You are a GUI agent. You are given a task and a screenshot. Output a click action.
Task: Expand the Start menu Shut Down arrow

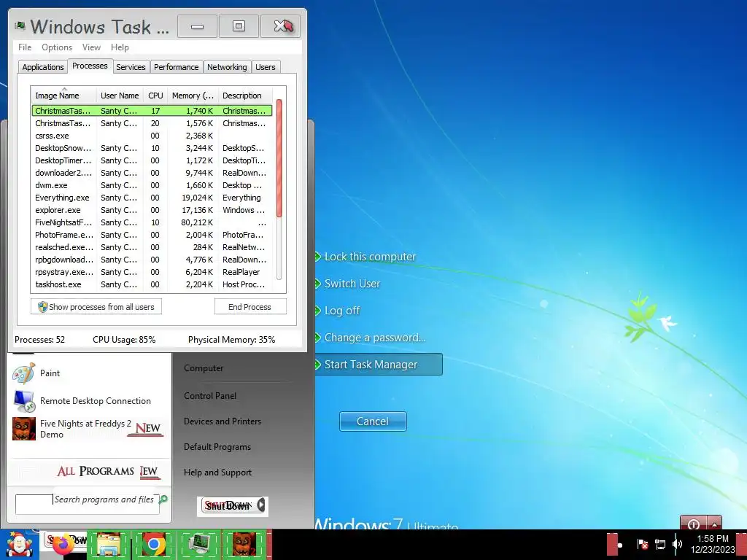click(261, 505)
